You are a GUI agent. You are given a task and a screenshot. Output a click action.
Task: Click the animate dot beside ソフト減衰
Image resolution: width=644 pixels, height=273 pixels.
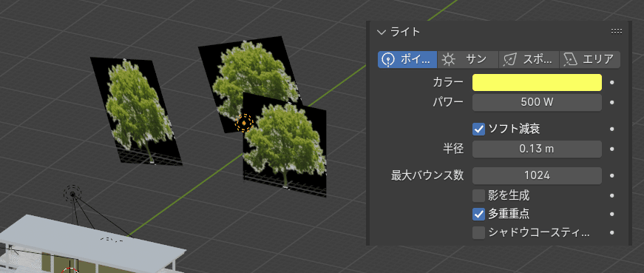tap(612, 129)
